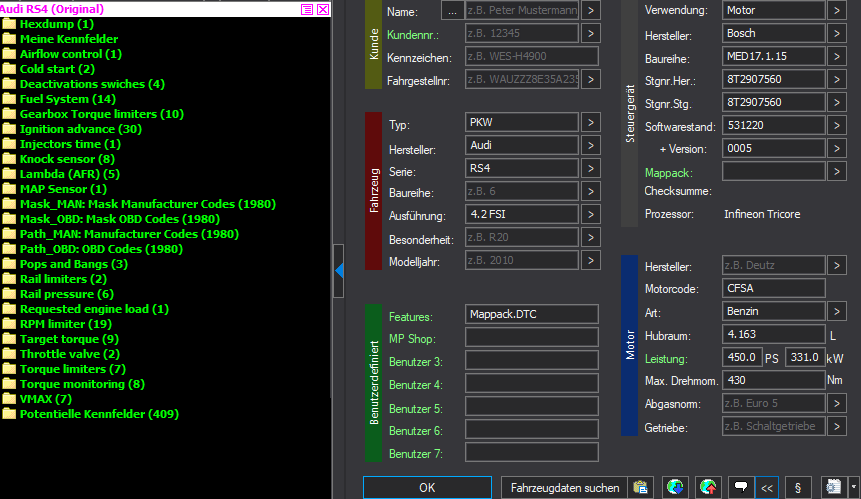The height and width of the screenshot is (499, 861).
Task: Select Gearbox Torque limiters (10) folder
Action: pos(102,114)
